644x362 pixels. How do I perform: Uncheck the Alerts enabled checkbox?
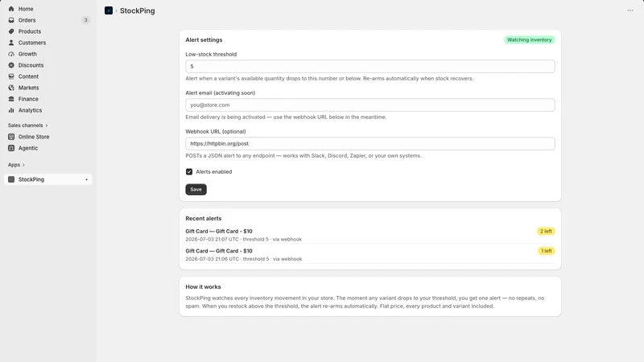(x=189, y=171)
